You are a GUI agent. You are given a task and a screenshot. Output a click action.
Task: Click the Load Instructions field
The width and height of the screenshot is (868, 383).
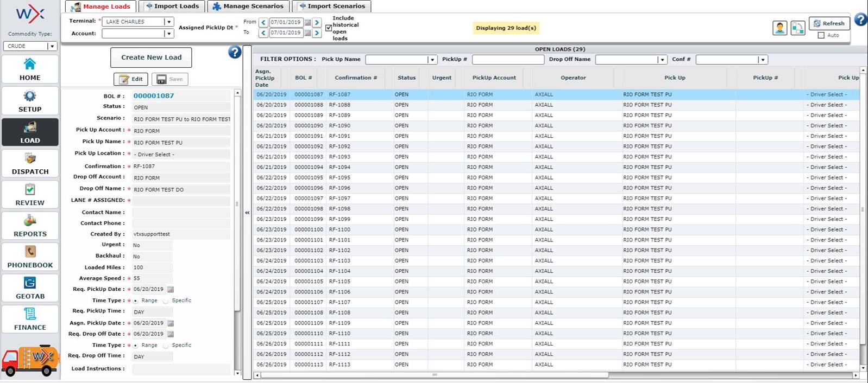(181, 369)
